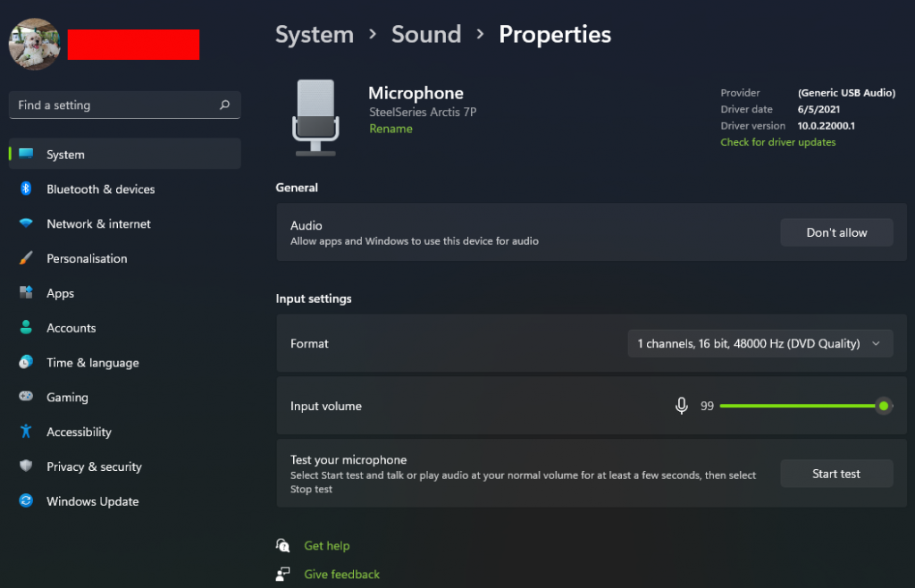Click Check for driver updates link
Viewport: 915px width, 588px height.
pos(778,142)
